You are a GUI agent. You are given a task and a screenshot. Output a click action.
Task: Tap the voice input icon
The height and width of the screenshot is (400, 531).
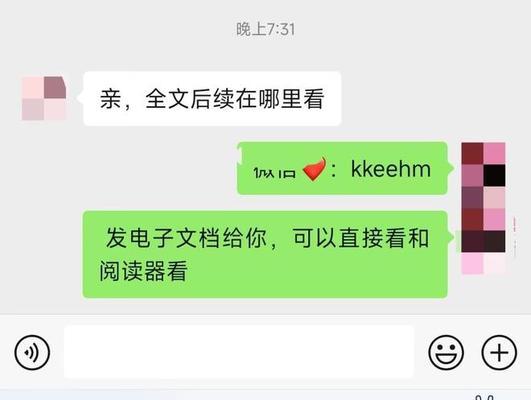(32, 353)
